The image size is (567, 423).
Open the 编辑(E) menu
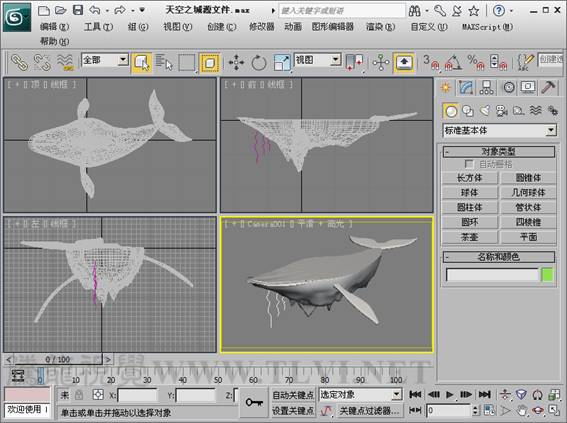[55, 27]
